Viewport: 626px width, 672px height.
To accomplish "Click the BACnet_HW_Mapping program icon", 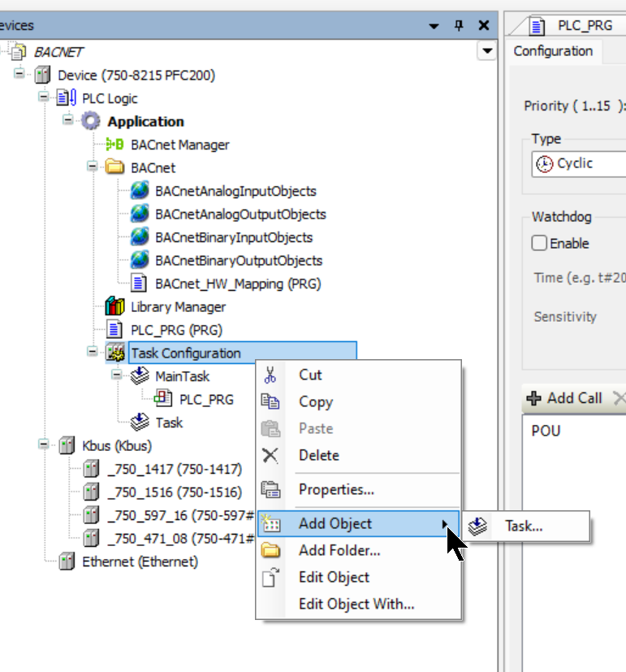I will 138,284.
